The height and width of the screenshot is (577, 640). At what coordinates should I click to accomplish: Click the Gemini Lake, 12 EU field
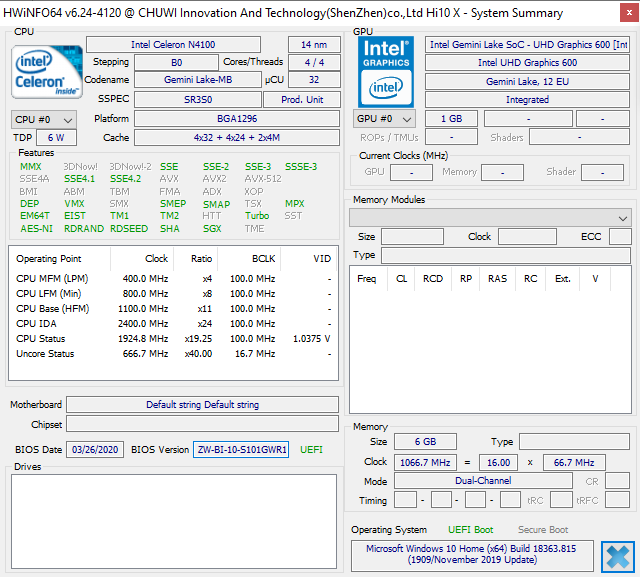[527, 82]
